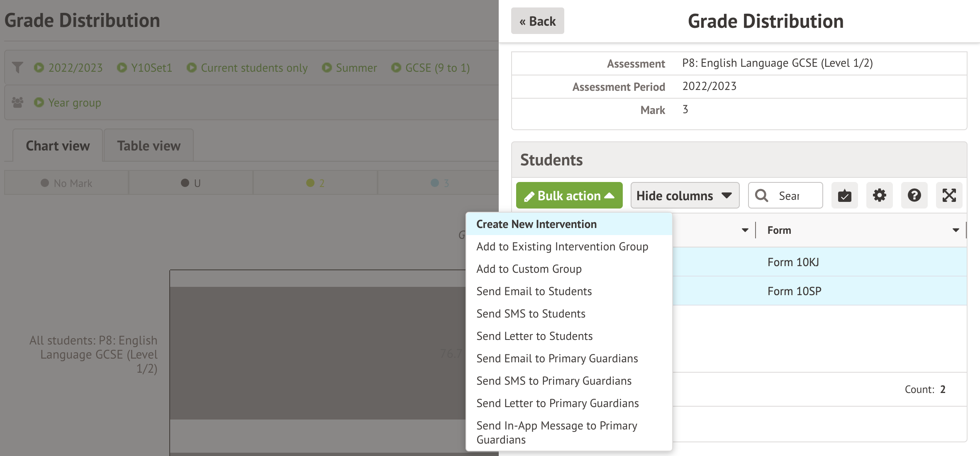Screen dimensions: 980x456
Task: Toggle the U legend marker
Action: (x=185, y=183)
